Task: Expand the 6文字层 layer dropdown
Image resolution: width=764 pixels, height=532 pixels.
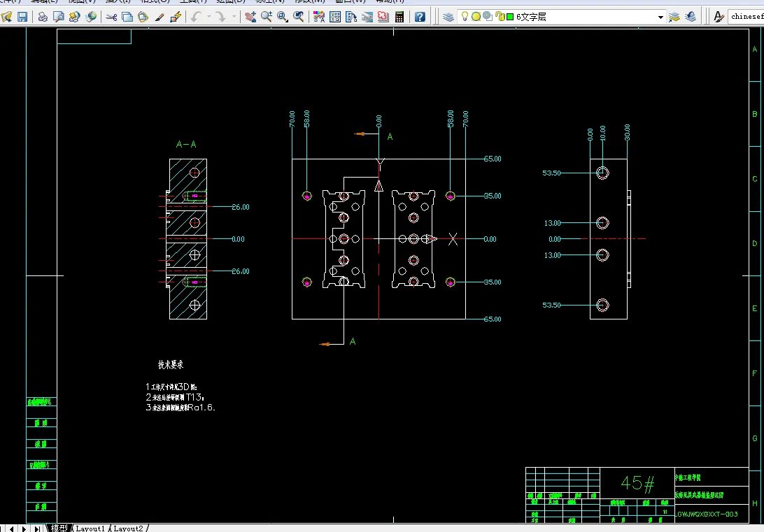Action: click(660, 17)
